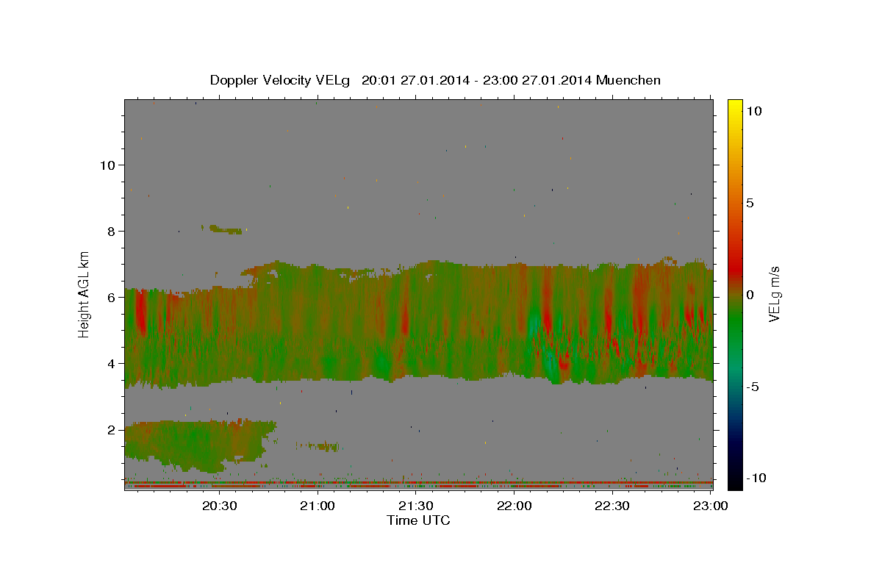Click the 'VELg m/s' colorbar label
The width and height of the screenshot is (882, 588).
pos(774,294)
